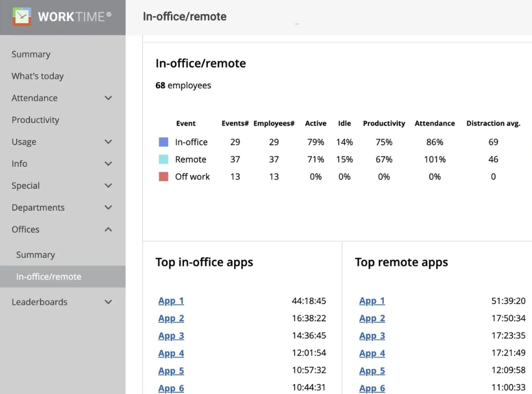The height and width of the screenshot is (394, 532).
Task: Open App 1 in Top in-office apps
Action: click(x=171, y=301)
